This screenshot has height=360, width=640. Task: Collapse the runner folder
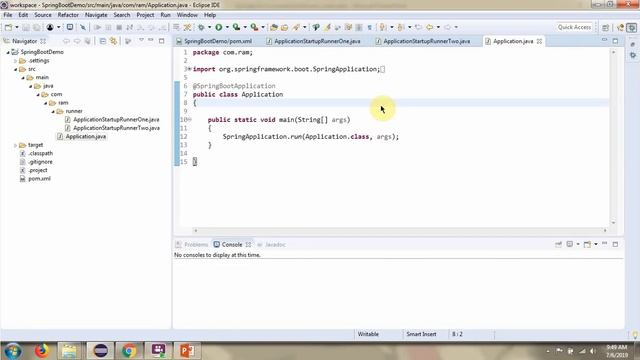click(53, 111)
